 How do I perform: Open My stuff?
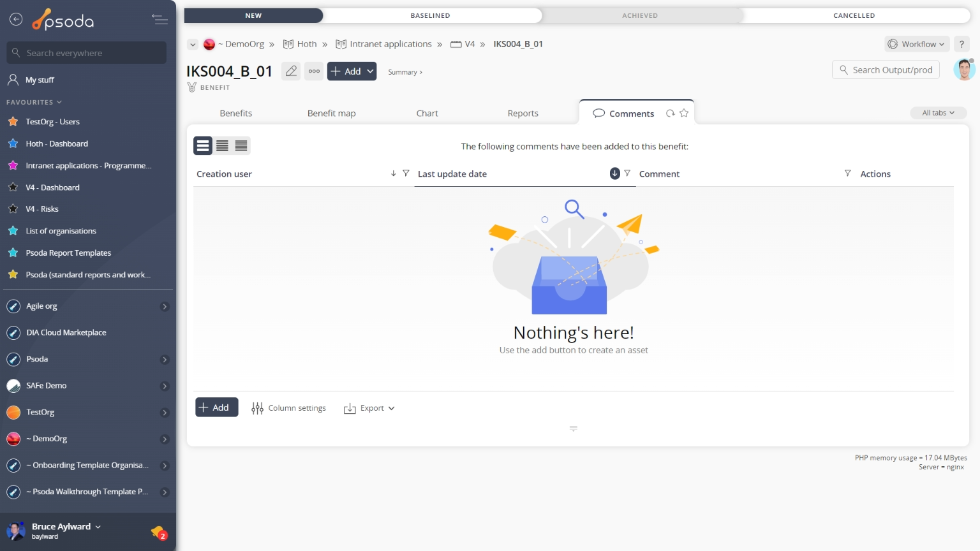coord(40,80)
